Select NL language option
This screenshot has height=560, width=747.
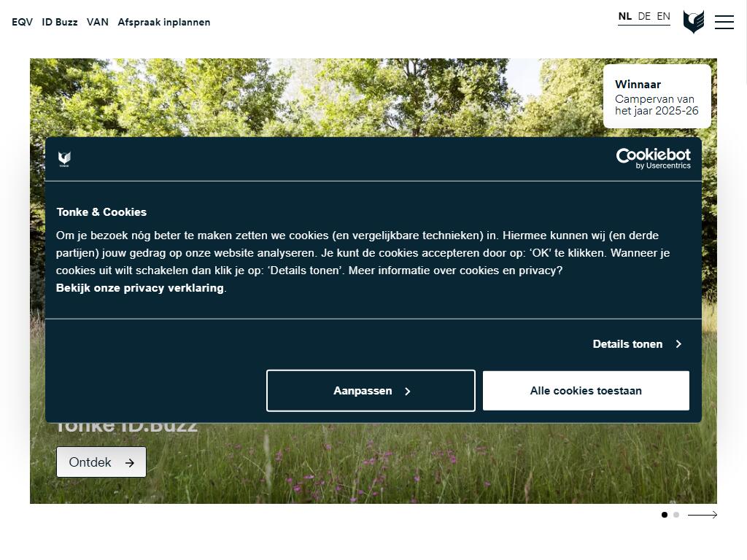[x=625, y=16]
